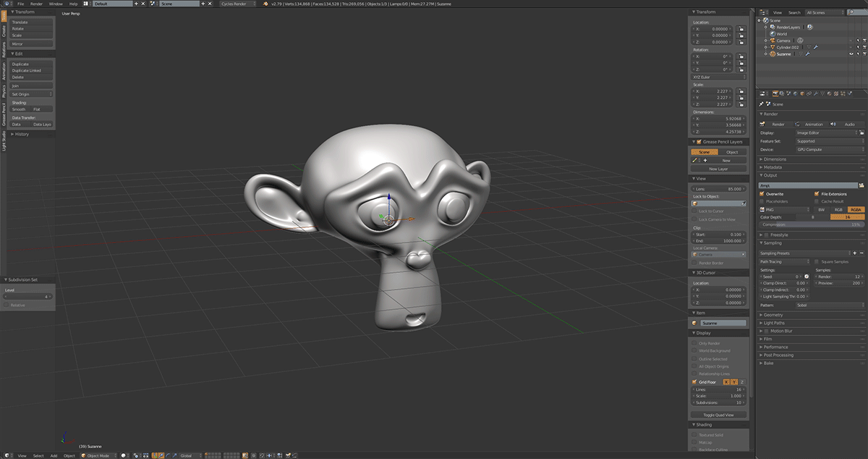Expand the Dimensions panel
The width and height of the screenshot is (868, 459).
coord(775,159)
